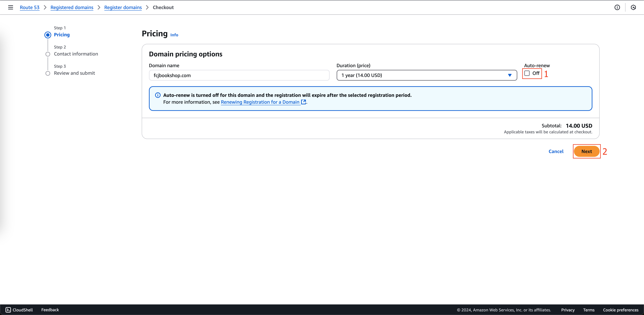Select the Pricing step radio button

(x=48, y=34)
